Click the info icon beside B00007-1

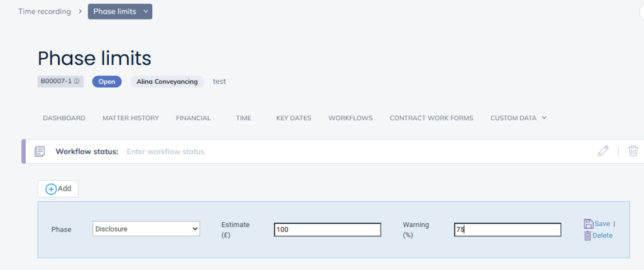point(77,81)
